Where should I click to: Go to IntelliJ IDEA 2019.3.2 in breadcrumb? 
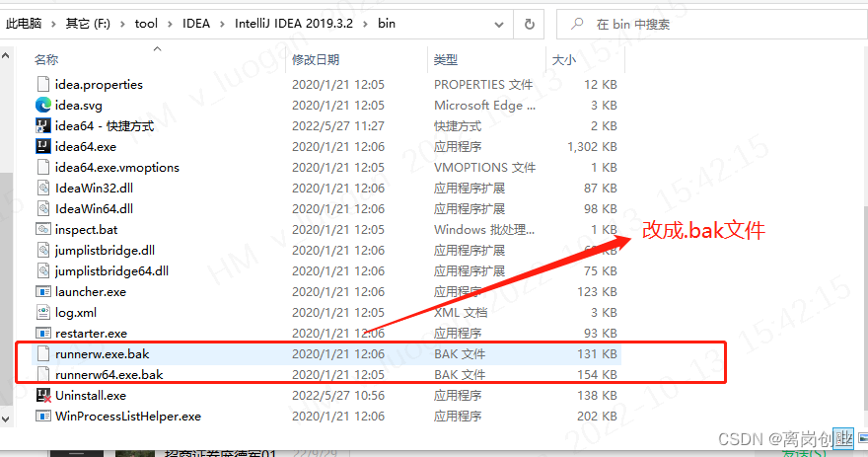(x=293, y=24)
